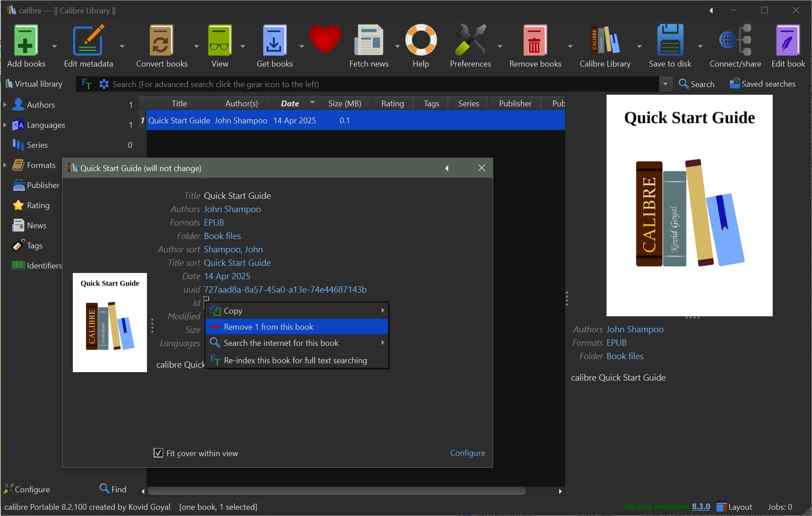The image size is (812, 516).
Task: Click the horizontal scrollbar under book list
Action: pos(336,491)
